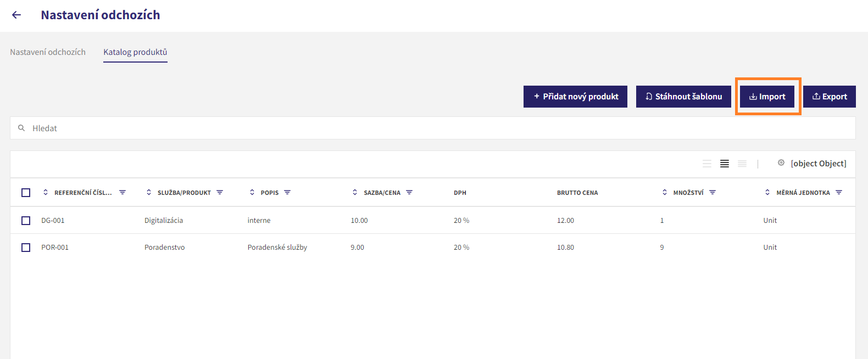
Task: Toggle the select-all header checkbox
Action: pyautogui.click(x=26, y=193)
